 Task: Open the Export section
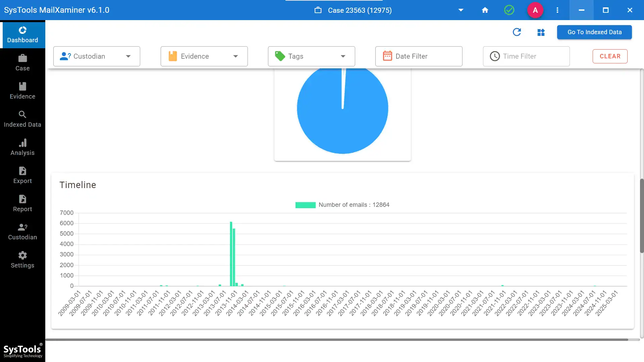(22, 176)
